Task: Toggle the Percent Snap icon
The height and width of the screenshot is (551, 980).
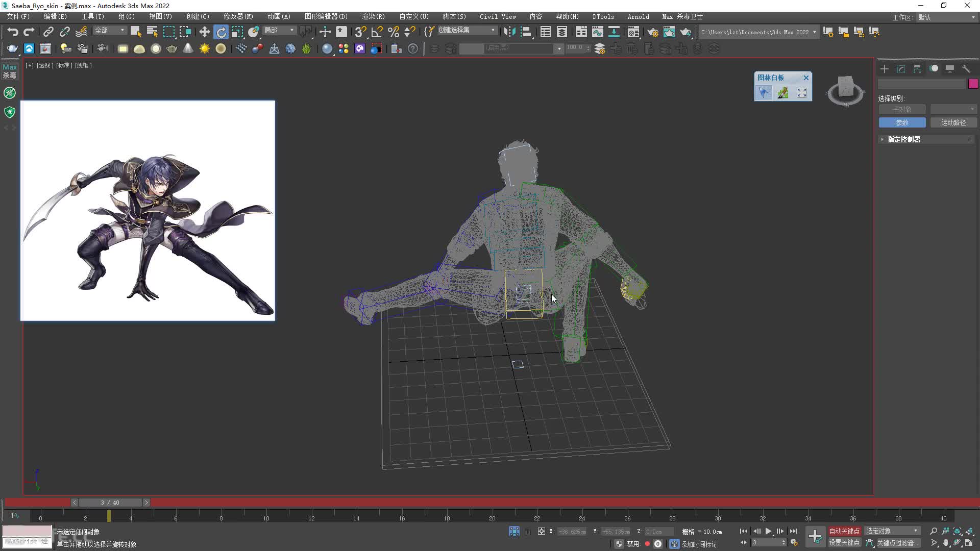Action: (393, 32)
